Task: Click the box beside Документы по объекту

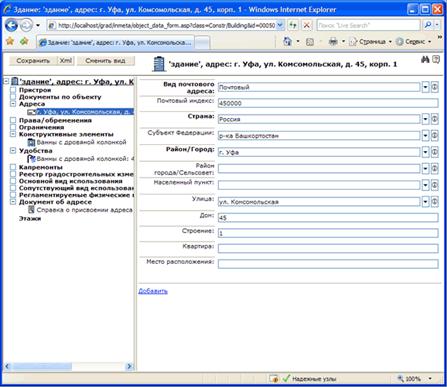Action: click(x=13, y=97)
